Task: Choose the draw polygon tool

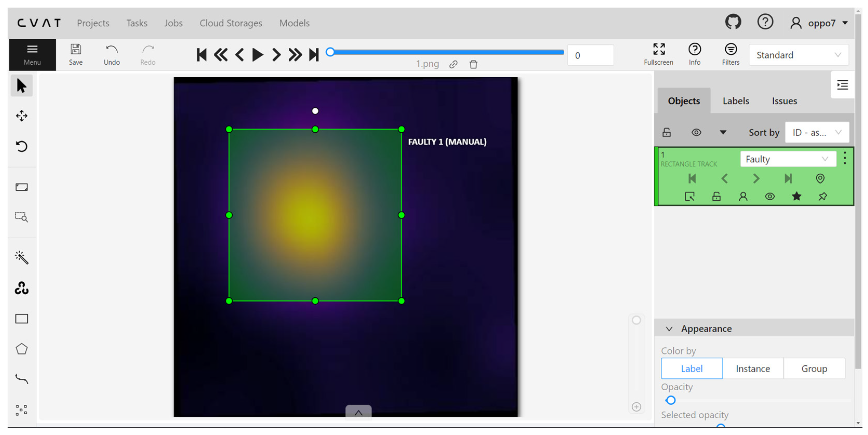Action: tap(22, 349)
